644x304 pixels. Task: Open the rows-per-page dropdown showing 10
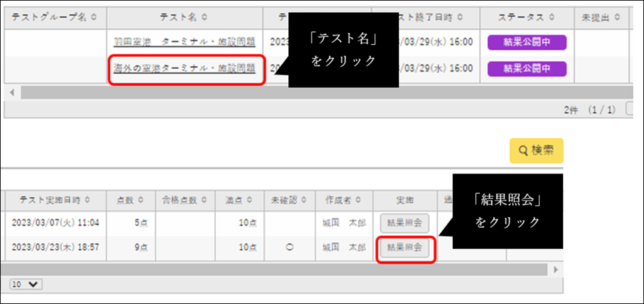[26, 284]
